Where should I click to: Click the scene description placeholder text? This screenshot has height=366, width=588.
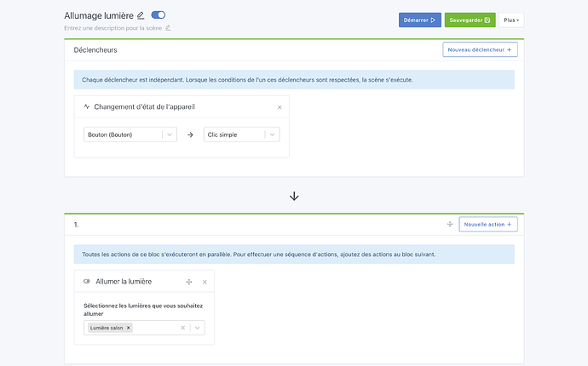[112, 28]
